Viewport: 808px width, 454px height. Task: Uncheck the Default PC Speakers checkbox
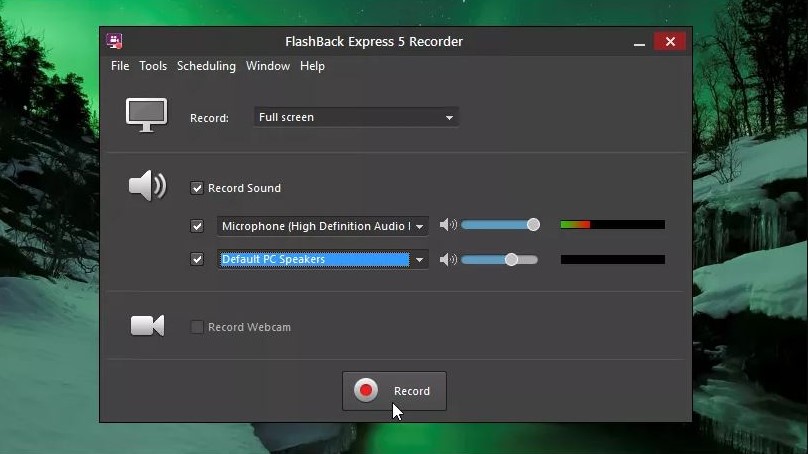[x=197, y=259]
